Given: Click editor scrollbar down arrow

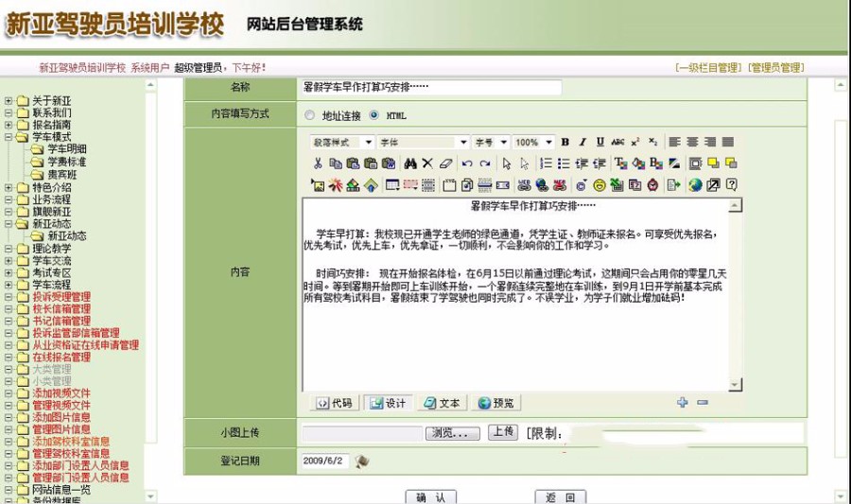Looking at the screenshot, I should [x=735, y=385].
